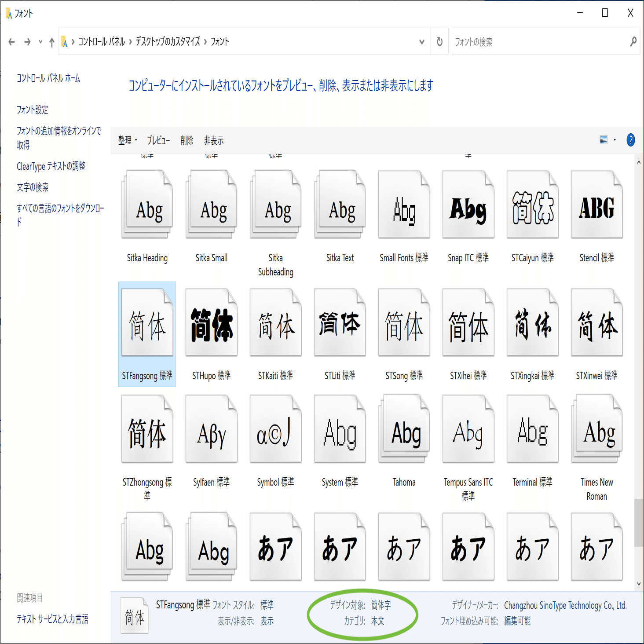Click the フォント folder icon in the address bar

coord(65,42)
